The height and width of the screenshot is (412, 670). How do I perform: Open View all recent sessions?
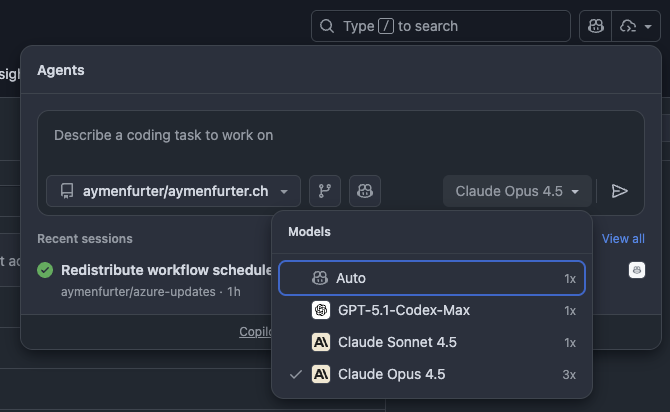[x=623, y=238]
